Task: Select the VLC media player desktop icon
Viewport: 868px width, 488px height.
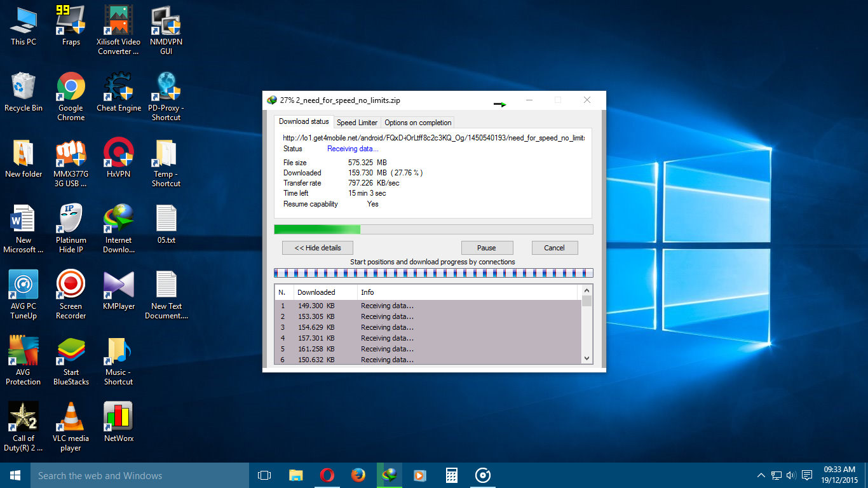Action: coord(71,427)
